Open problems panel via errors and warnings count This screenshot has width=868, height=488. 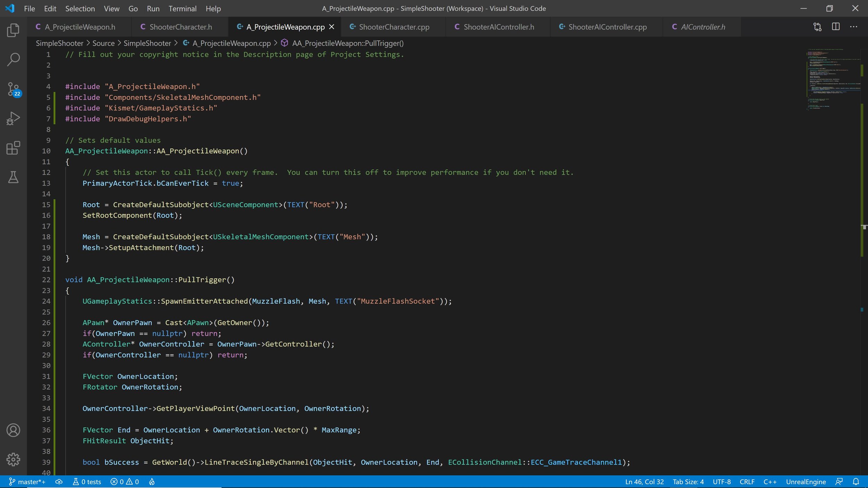click(125, 482)
